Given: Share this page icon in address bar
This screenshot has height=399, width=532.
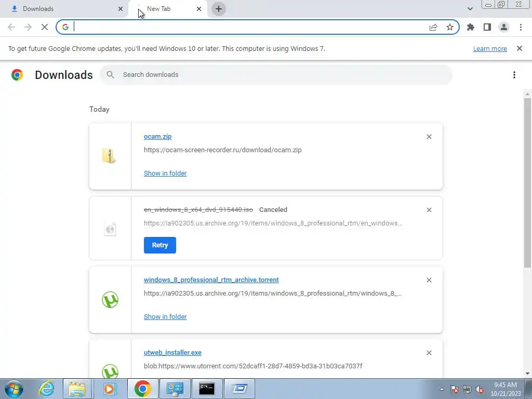Looking at the screenshot, I should (x=433, y=27).
